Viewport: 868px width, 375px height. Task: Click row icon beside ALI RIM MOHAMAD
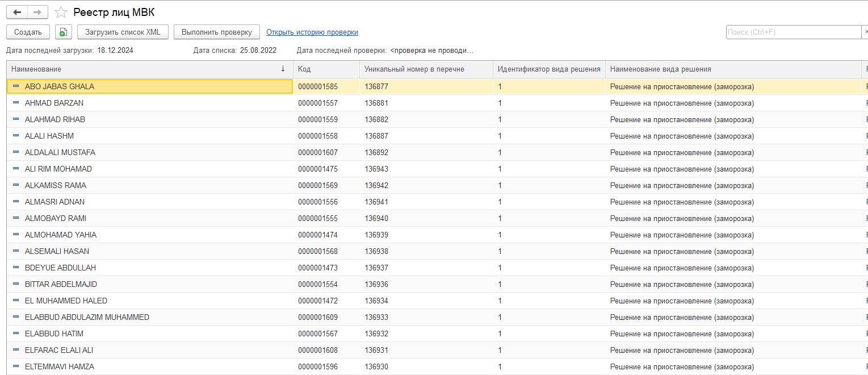pyautogui.click(x=16, y=169)
